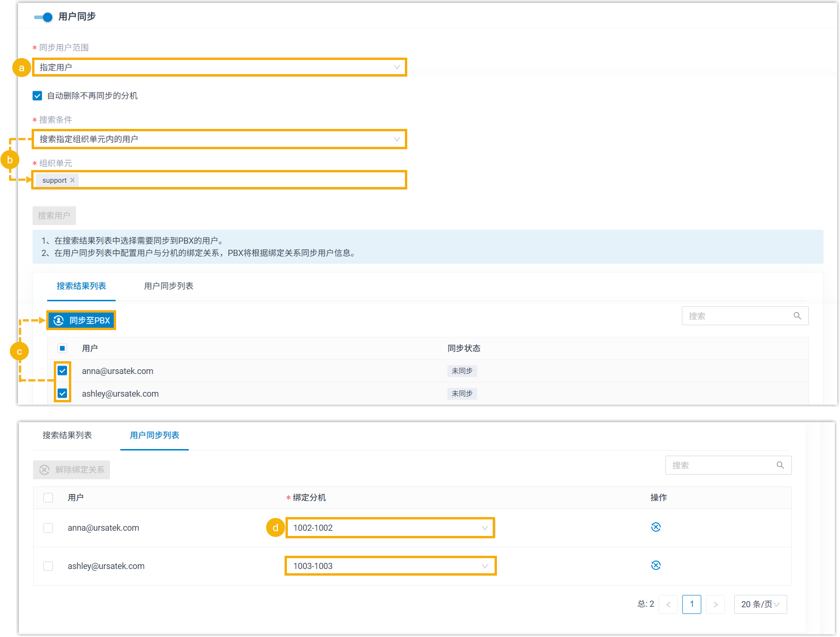Uncheck 自动删除不再同步的分机 checkbox
840x637 pixels.
[37, 96]
